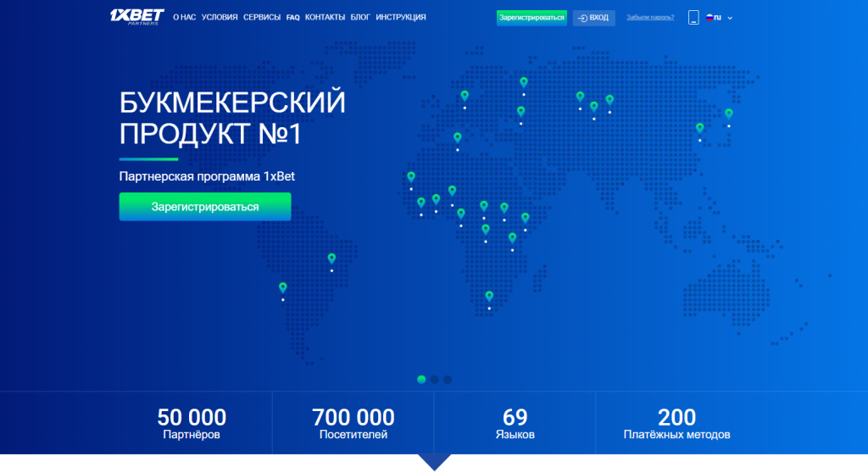868x473 pixels.
Task: Click the ВХОД login button
Action: (593, 18)
